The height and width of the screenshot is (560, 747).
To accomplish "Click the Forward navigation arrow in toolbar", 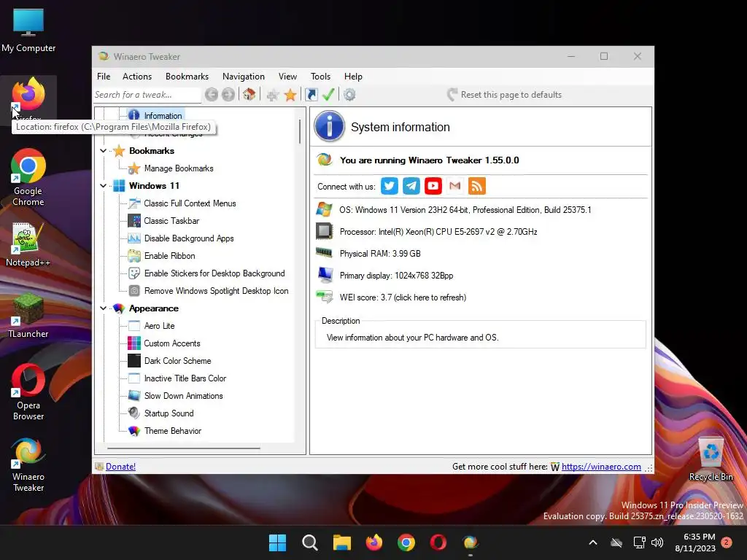I will pos(228,94).
